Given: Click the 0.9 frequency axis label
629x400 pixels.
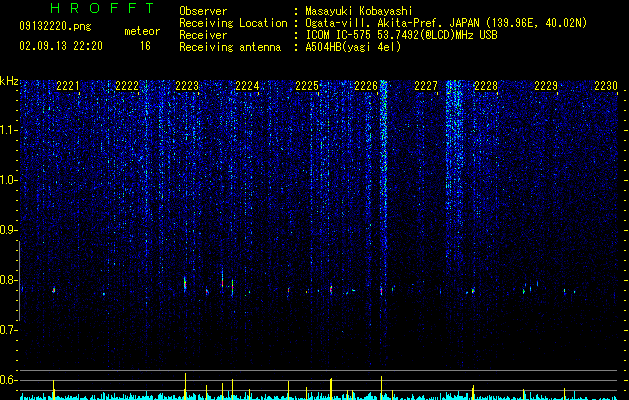Looking at the screenshot, I should point(9,230).
